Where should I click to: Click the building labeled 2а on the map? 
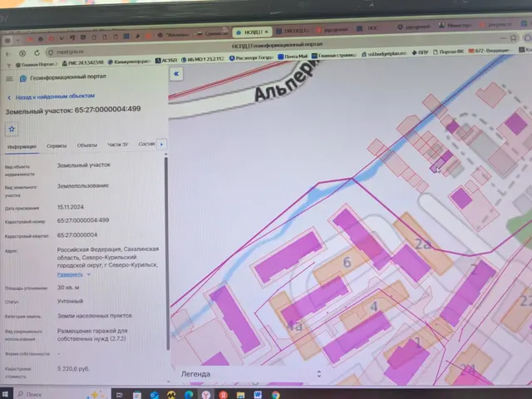coord(423,243)
